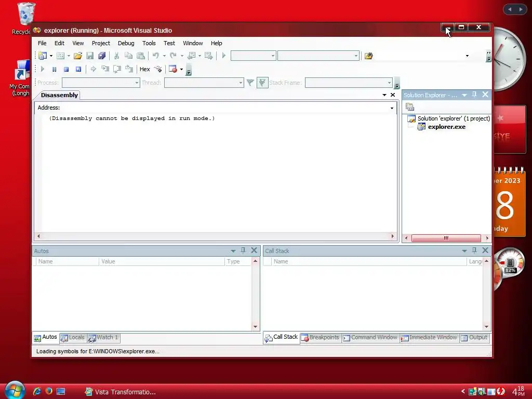Pause debugging with the Break All icon
This screenshot has height=399, width=532.
(x=54, y=69)
